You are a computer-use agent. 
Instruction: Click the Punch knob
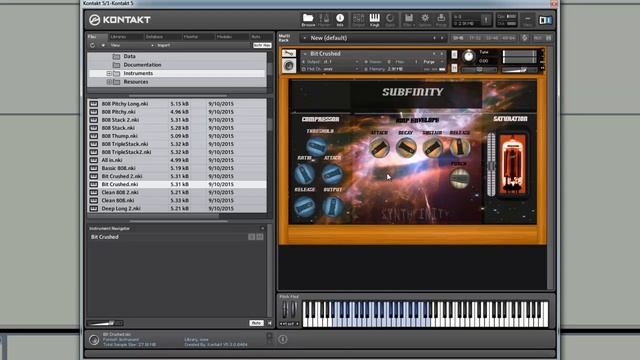point(459,178)
